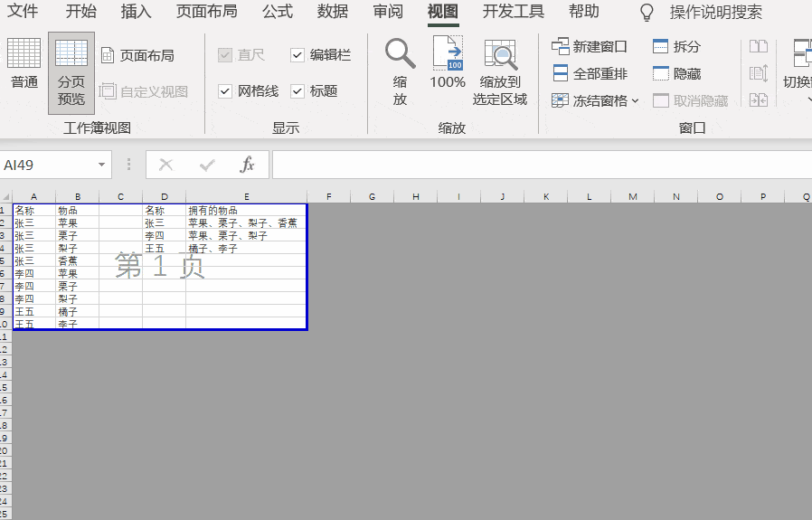Click into the formula bar input
The image size is (812, 520).
tap(542, 165)
